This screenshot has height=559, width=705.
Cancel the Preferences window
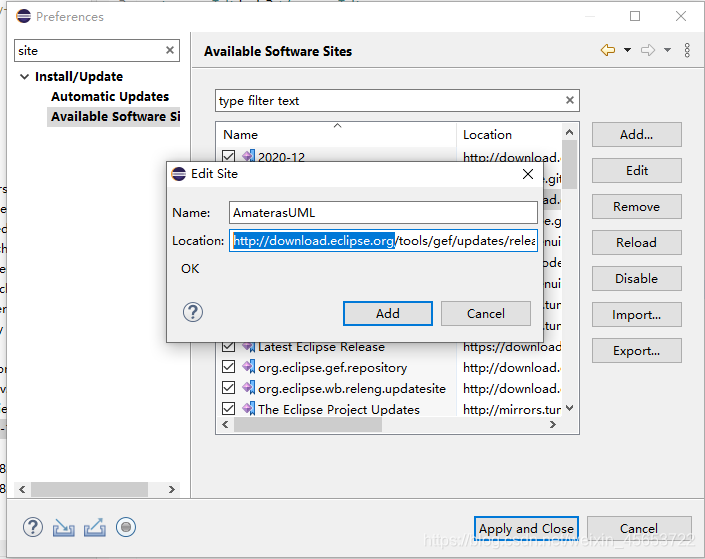point(639,528)
